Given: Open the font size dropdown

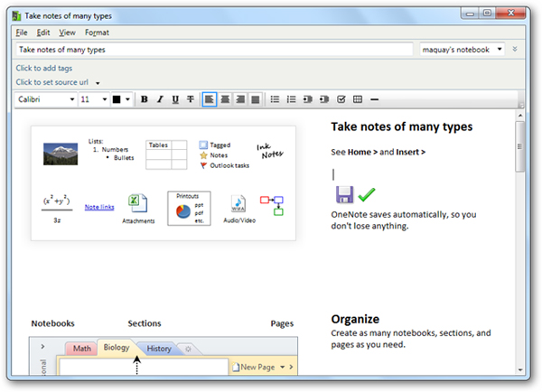Looking at the screenshot, I should (x=105, y=99).
